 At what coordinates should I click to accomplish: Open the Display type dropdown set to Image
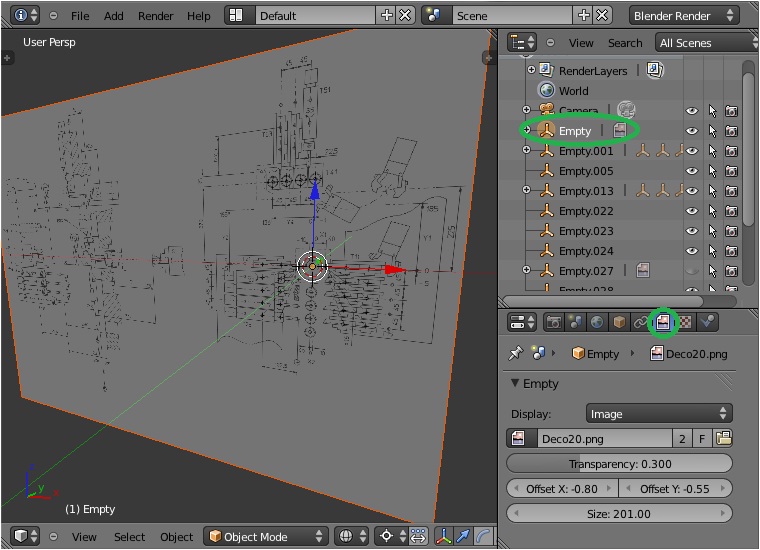click(x=658, y=414)
